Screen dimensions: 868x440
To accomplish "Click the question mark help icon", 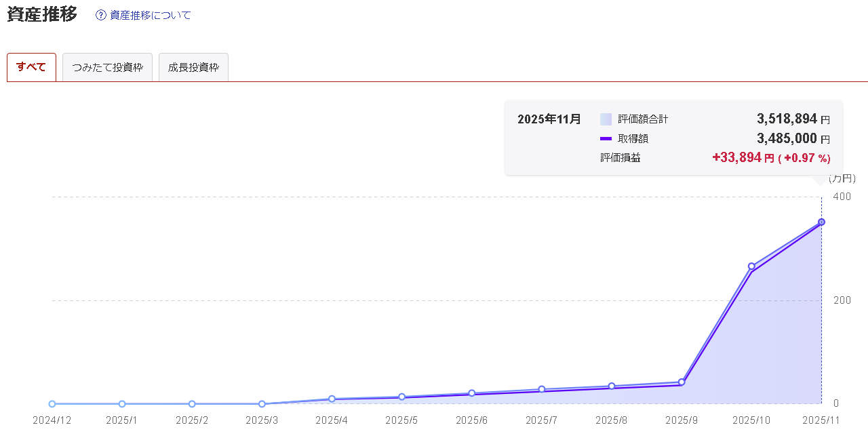I will (x=101, y=15).
